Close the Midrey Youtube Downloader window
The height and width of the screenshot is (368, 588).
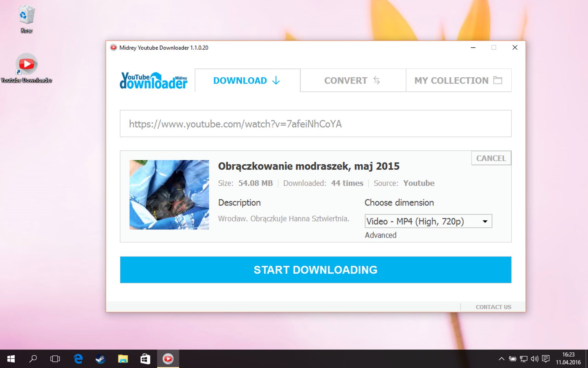coord(515,48)
